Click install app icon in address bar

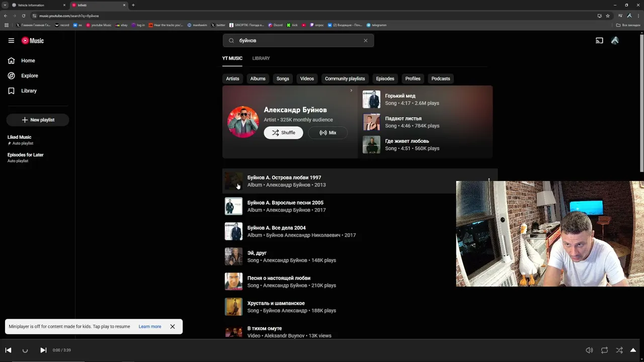[599, 16]
